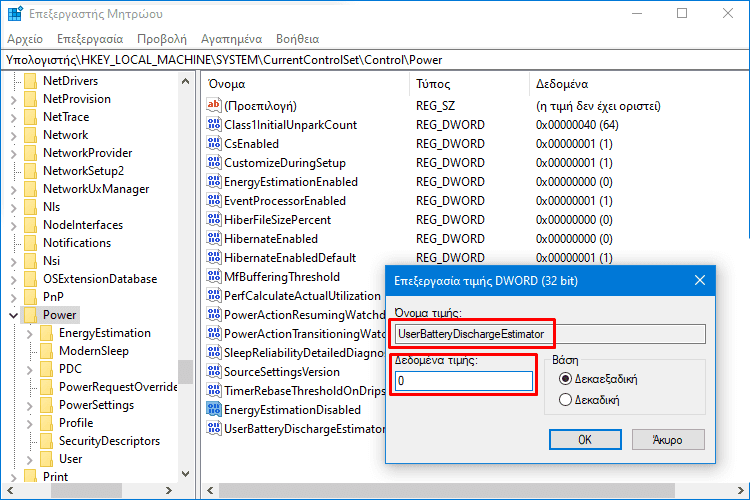Viewport: 750px width, 500px height.
Task: Select the Class1InitialUnparkCount DWORD icon
Action: tap(214, 124)
